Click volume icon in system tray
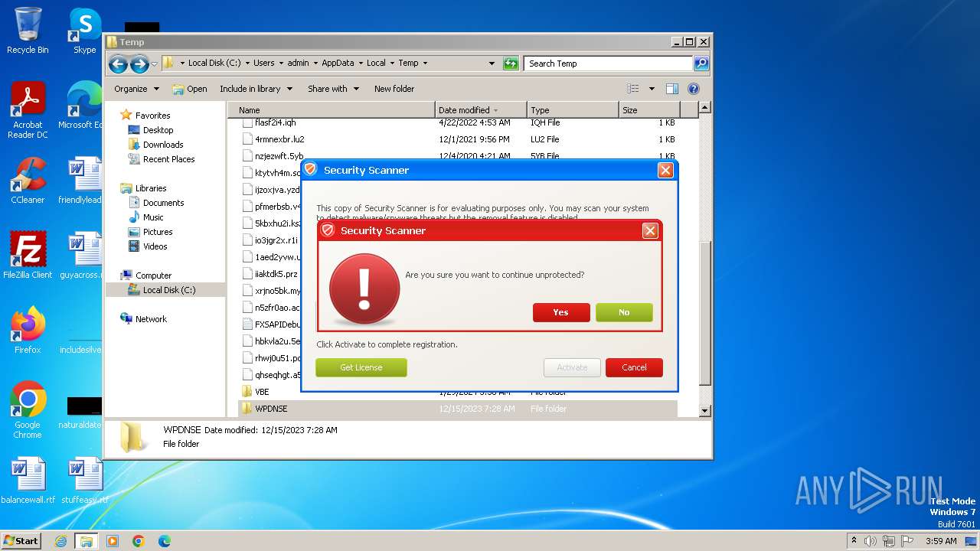 pos(871,541)
